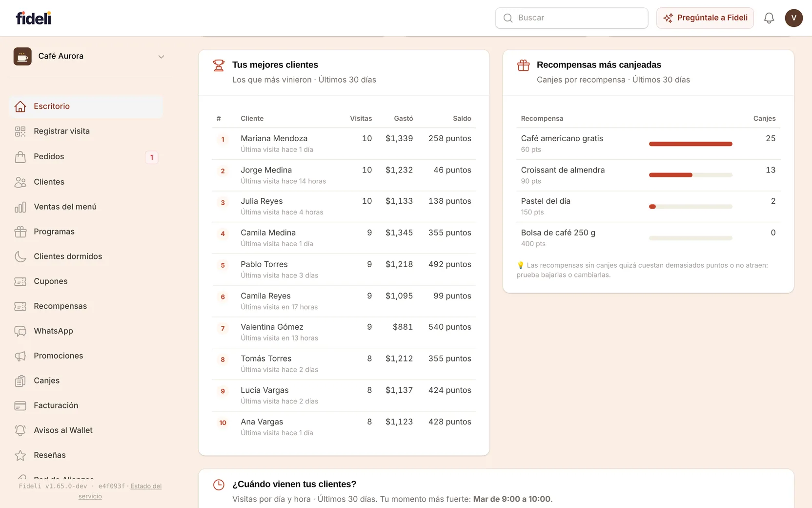812x508 pixels.
Task: Click the Programas gift icon
Action: [20, 232]
